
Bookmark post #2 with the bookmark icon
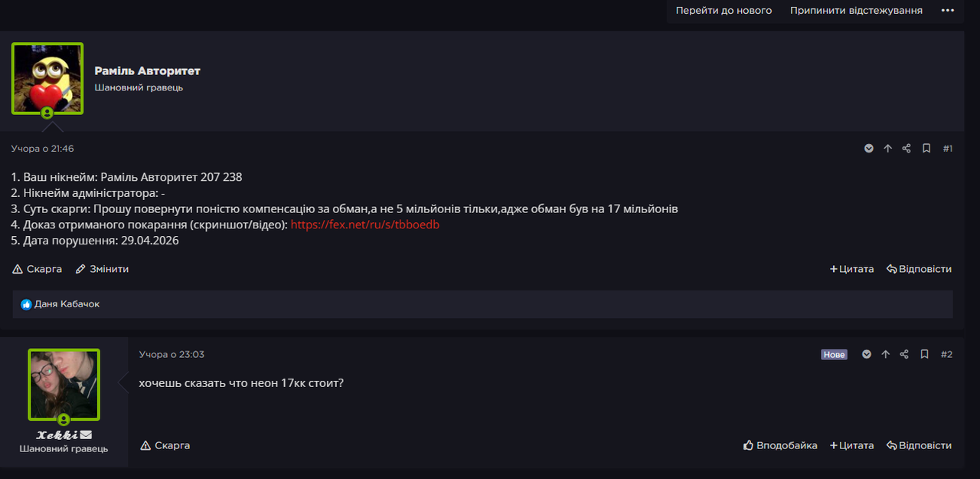924,354
